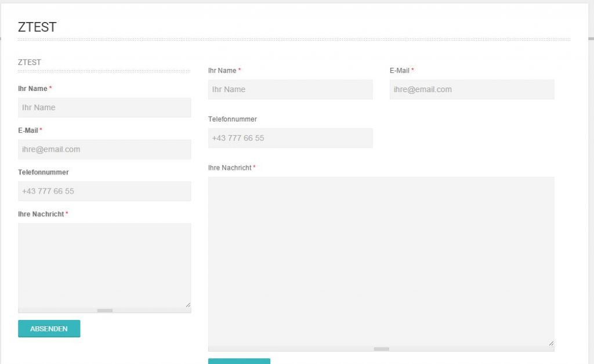
Task: Click the sidebar form's E-Mail label
Action: pos(28,130)
